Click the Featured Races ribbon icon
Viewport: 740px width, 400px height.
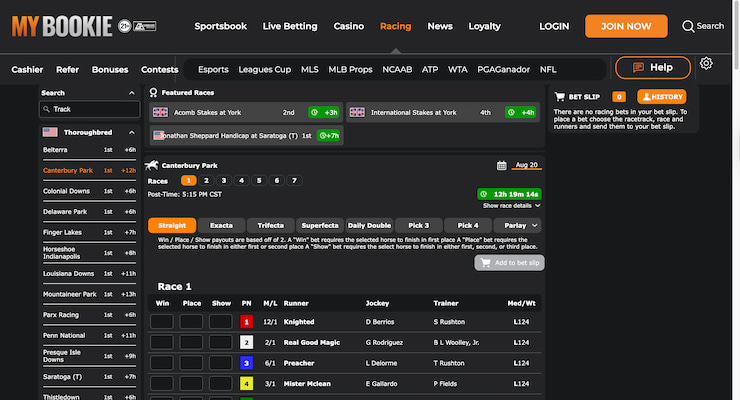(153, 92)
